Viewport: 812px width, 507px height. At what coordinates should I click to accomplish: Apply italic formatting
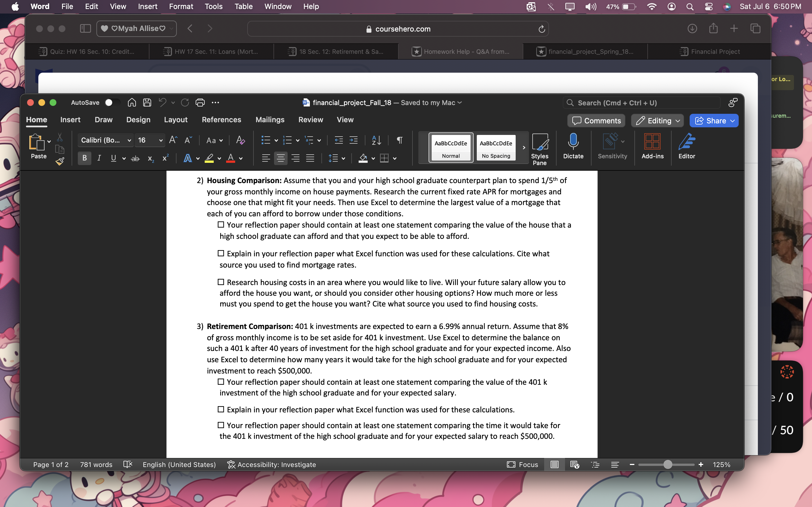(x=99, y=158)
